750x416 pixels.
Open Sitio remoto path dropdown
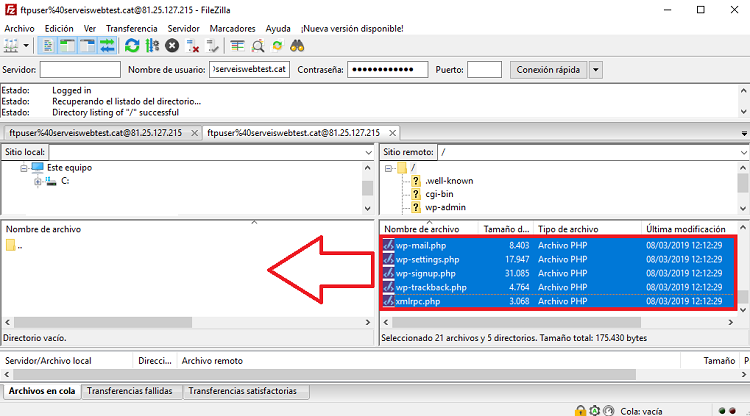[744, 153]
